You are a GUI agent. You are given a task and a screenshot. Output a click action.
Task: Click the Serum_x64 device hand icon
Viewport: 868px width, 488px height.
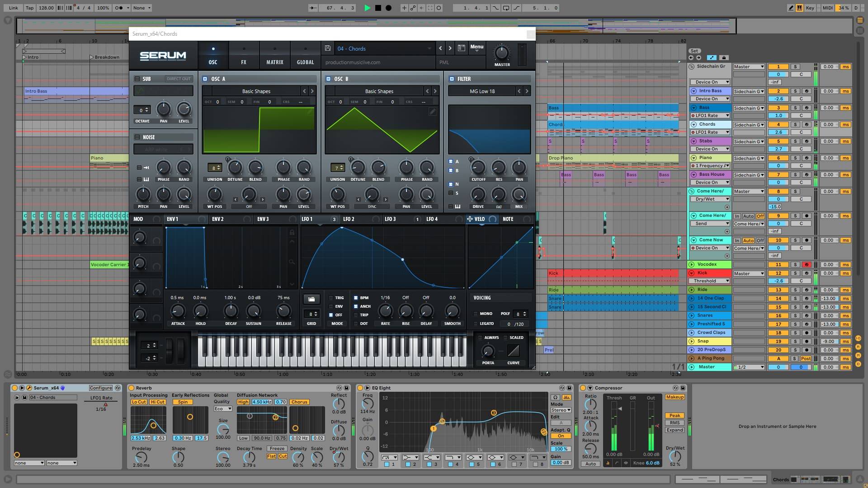click(63, 388)
